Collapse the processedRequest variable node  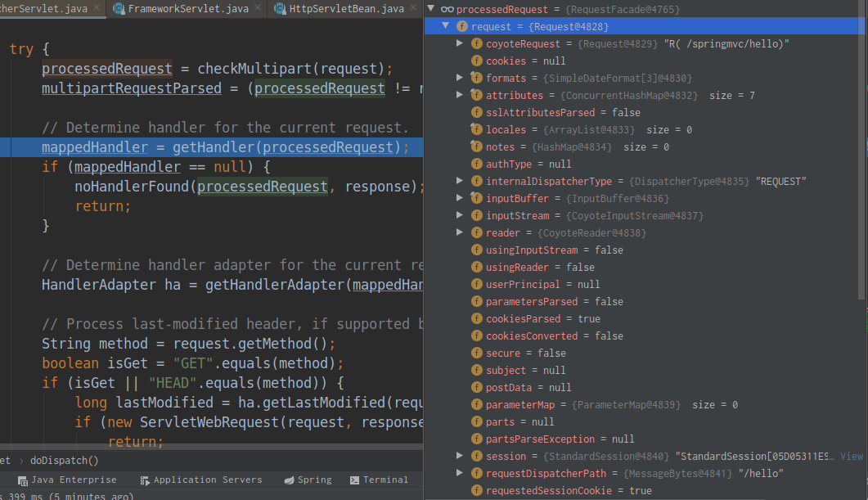point(431,9)
